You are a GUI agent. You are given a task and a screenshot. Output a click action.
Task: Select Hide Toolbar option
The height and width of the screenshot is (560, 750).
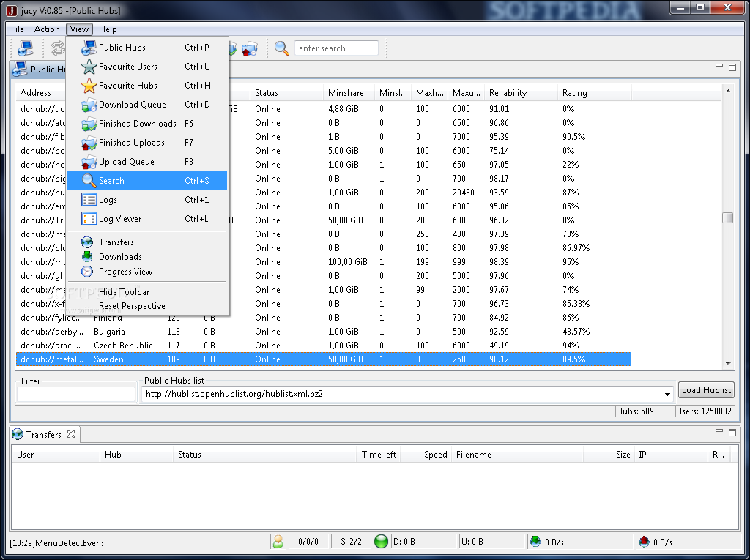point(147,292)
